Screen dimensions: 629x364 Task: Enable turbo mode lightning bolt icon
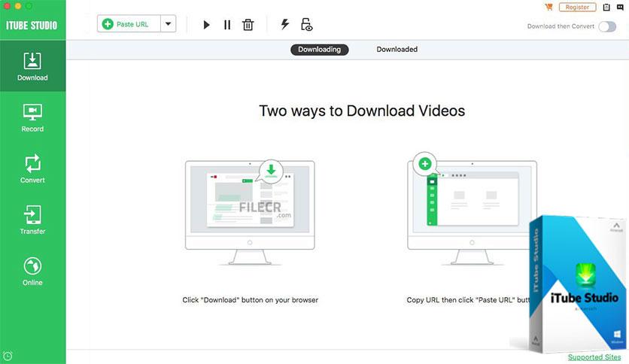(x=285, y=25)
